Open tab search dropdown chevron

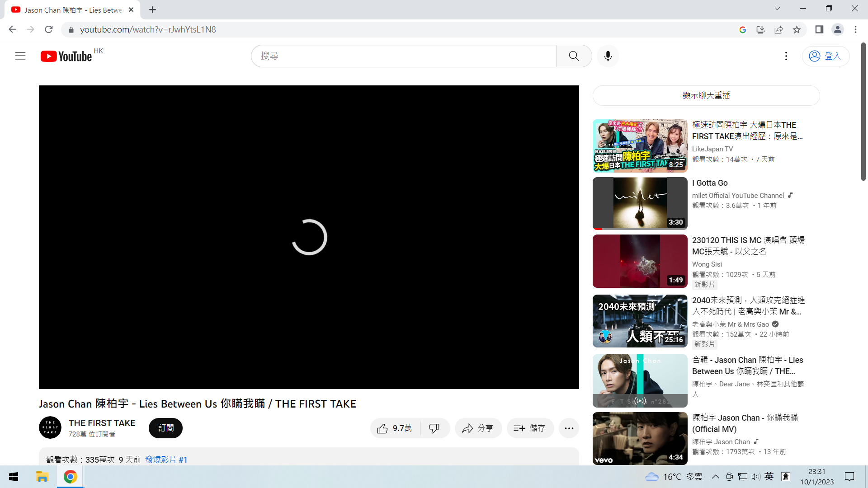click(x=777, y=9)
